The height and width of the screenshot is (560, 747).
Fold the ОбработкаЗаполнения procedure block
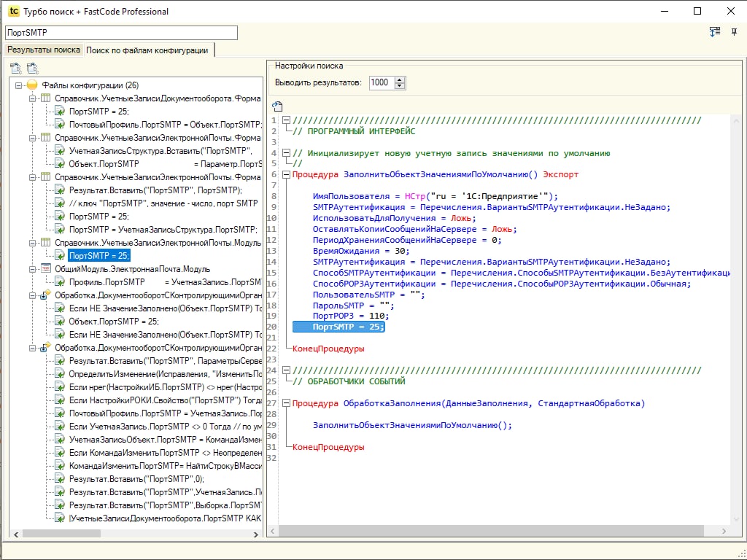[x=286, y=403]
